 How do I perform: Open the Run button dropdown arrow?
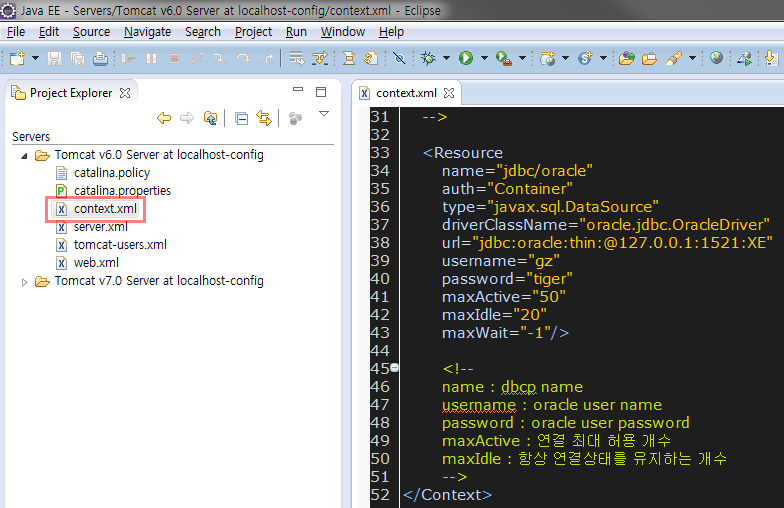point(484,59)
